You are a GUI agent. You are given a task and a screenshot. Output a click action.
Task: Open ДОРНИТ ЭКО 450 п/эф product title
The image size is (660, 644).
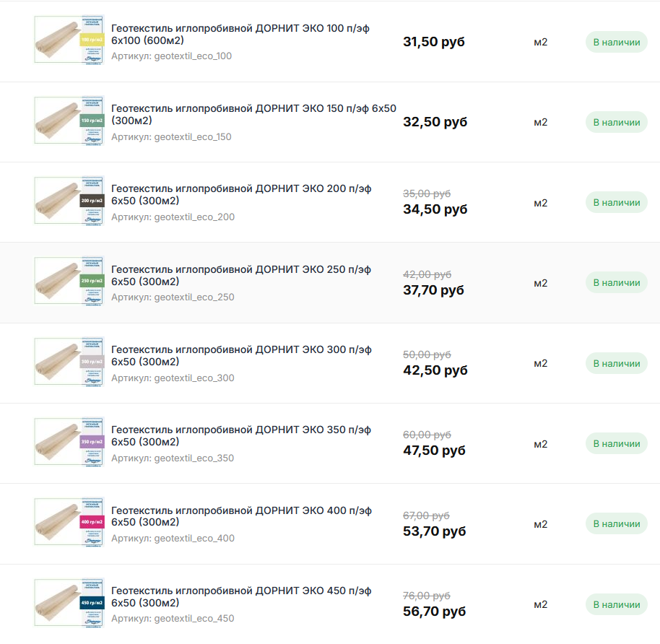click(241, 596)
